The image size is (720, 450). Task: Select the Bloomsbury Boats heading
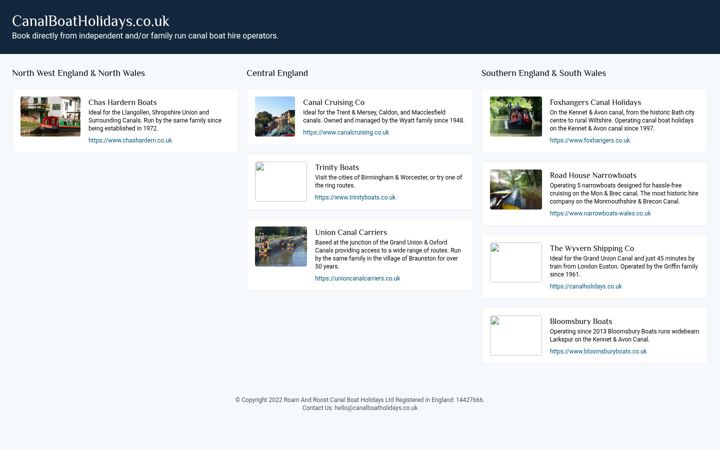pyautogui.click(x=580, y=321)
